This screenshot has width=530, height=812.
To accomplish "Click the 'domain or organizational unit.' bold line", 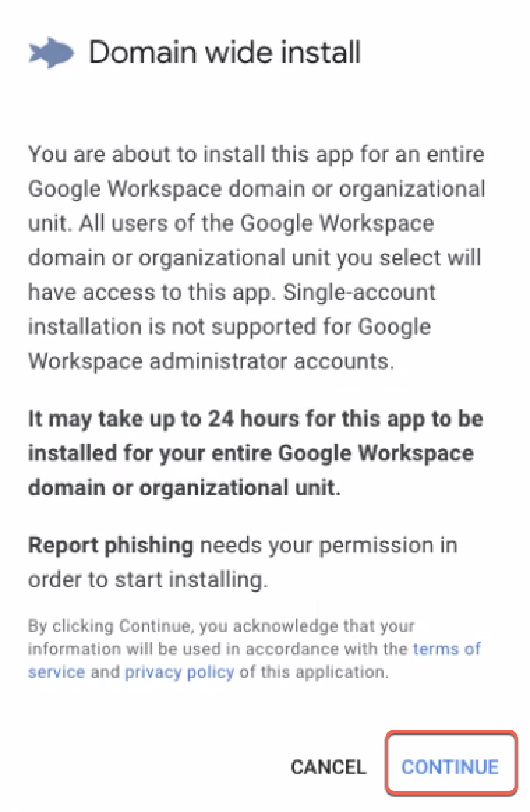I will (x=184, y=488).
